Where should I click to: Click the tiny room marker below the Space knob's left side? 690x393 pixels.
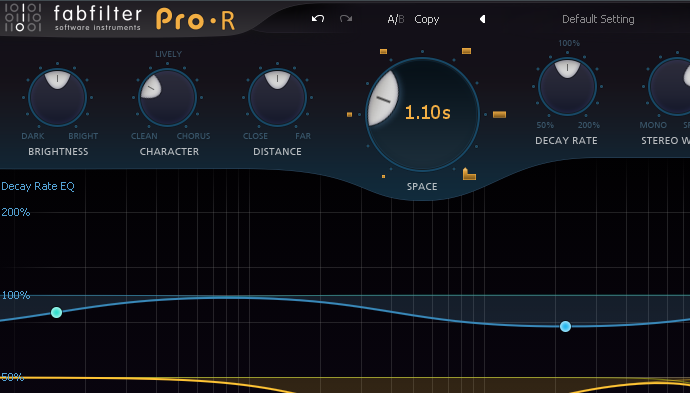(x=383, y=176)
